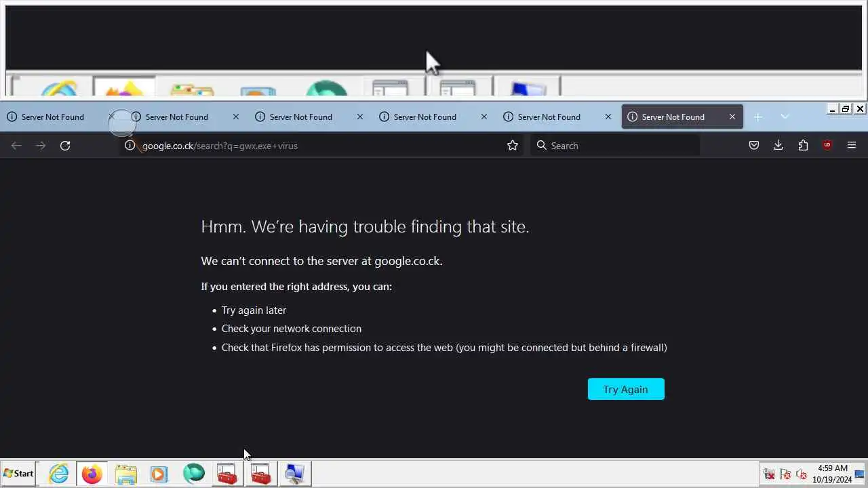
Task: Click the trouble finding that site heading
Action: click(365, 226)
